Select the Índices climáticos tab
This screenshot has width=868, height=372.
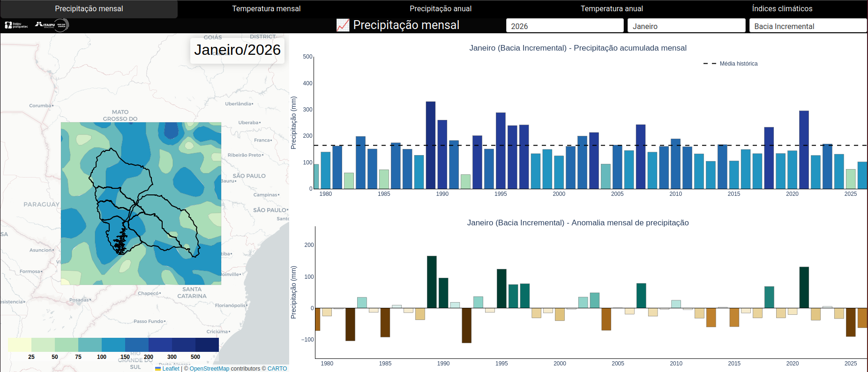tap(782, 9)
